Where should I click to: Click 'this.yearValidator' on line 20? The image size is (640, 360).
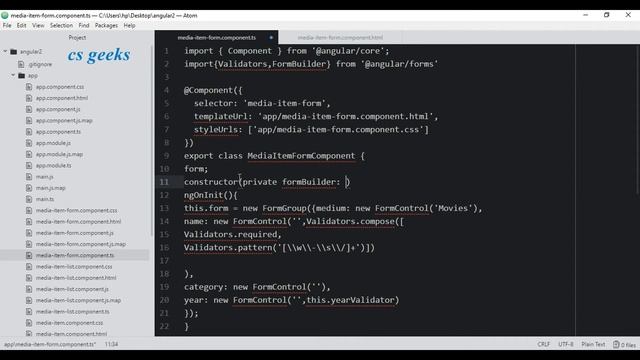350,300
